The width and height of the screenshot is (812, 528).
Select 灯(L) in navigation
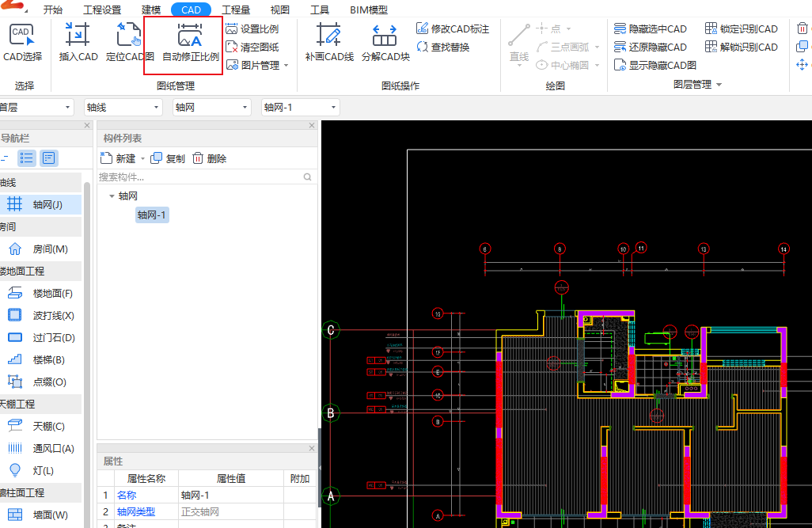point(41,470)
